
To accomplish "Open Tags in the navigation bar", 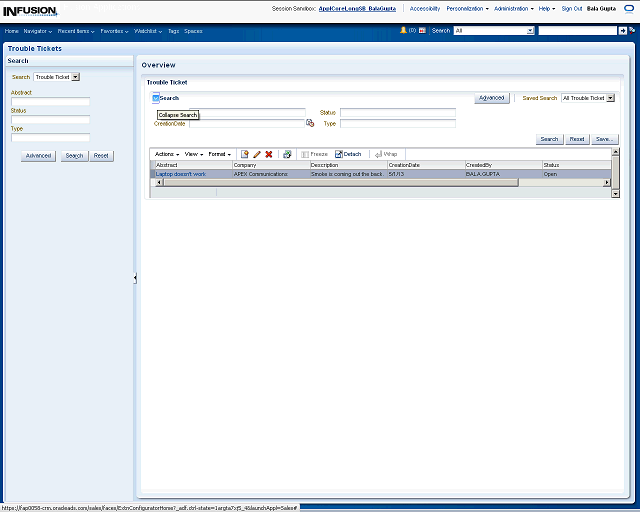I will pos(173,31).
